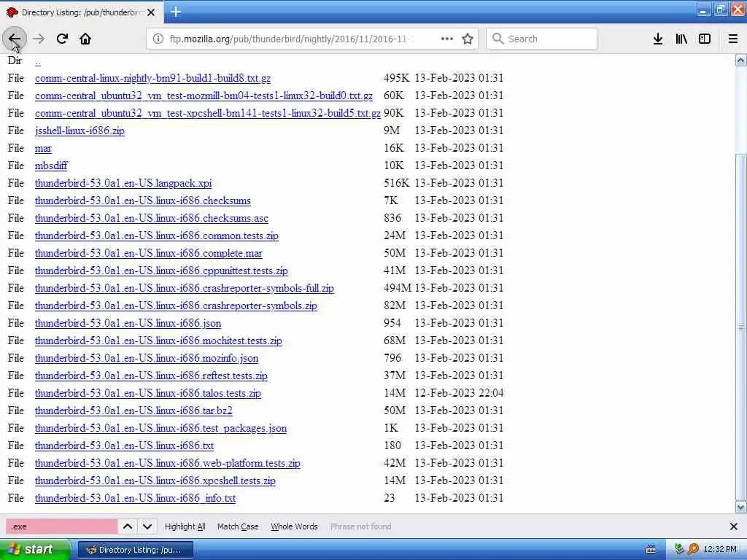Viewport: 747px width, 560px height.
Task: Open the home page icon
Action: (85, 39)
